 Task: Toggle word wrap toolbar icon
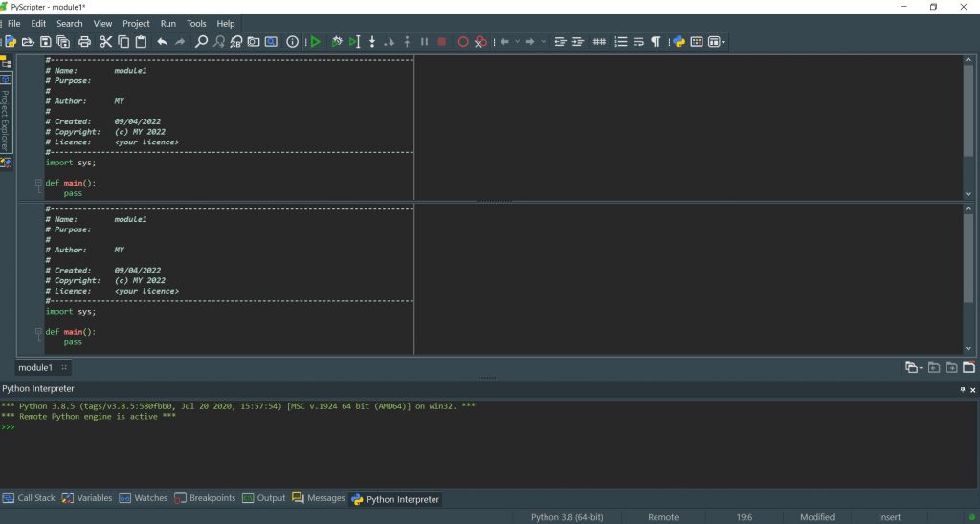click(x=638, y=42)
